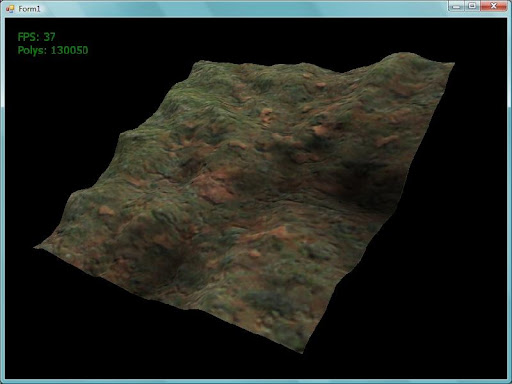512x384 pixels.
Task: Click the FPS: 37 counter text
Action: 36,37
